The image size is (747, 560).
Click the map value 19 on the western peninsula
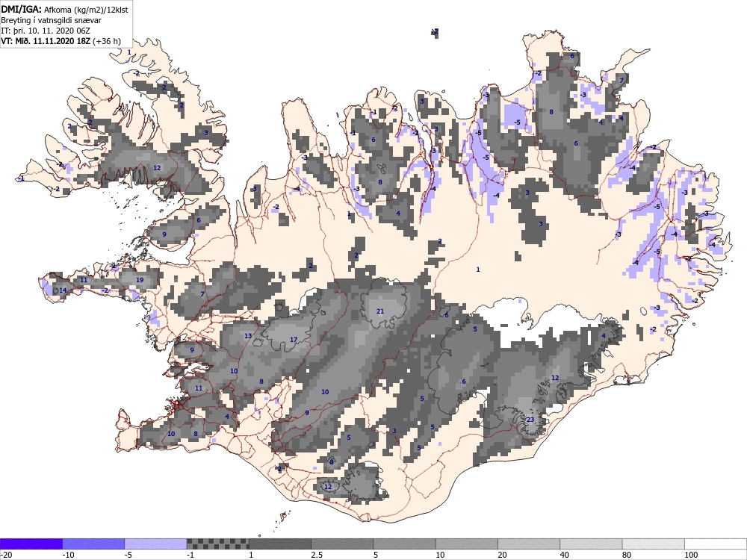(140, 280)
